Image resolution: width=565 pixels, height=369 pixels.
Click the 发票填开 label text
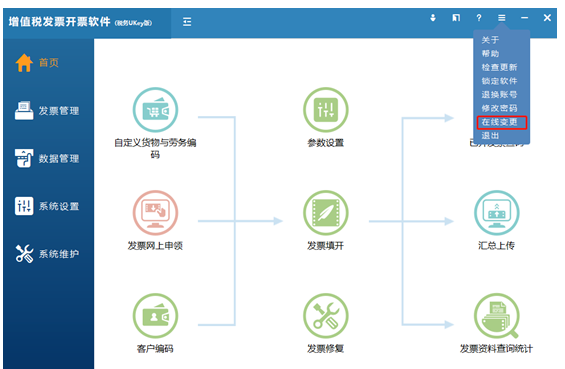pos(325,246)
